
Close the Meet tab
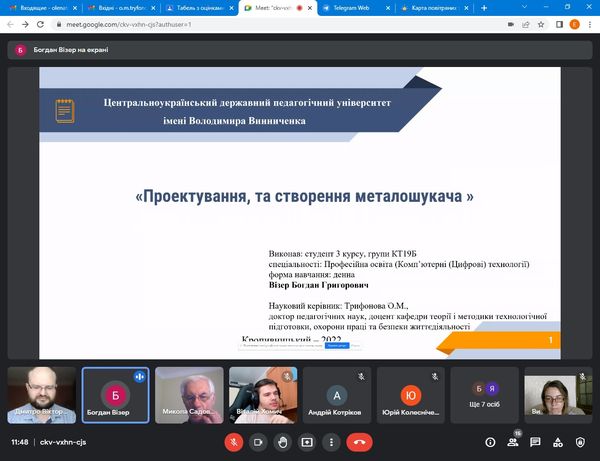pyautogui.click(x=310, y=8)
